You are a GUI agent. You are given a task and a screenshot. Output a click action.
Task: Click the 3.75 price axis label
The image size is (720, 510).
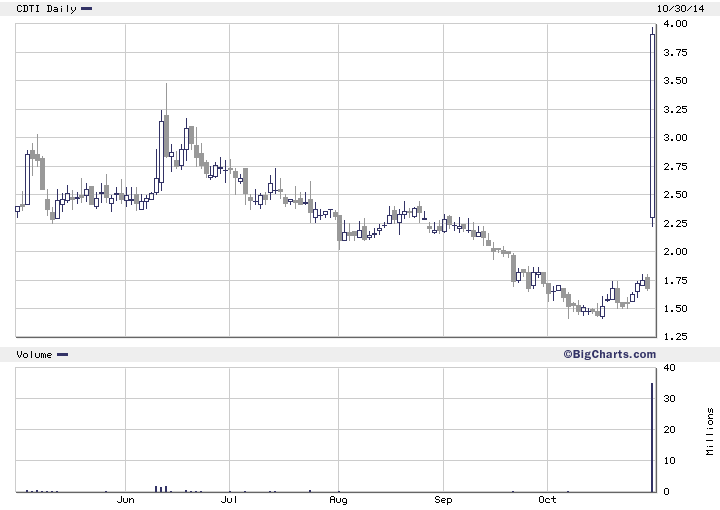pos(675,53)
